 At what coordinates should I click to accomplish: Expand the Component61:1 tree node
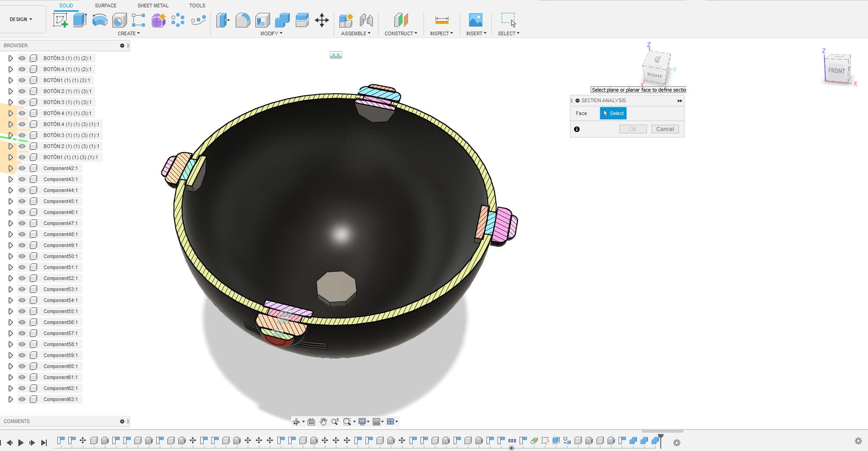pyautogui.click(x=11, y=377)
